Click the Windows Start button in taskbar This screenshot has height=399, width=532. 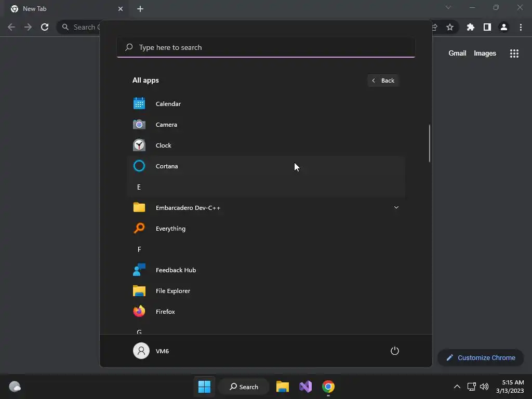click(x=204, y=387)
